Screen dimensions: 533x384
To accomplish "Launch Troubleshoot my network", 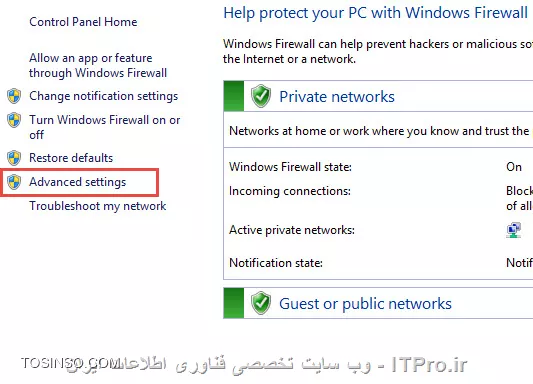I will pos(98,206).
